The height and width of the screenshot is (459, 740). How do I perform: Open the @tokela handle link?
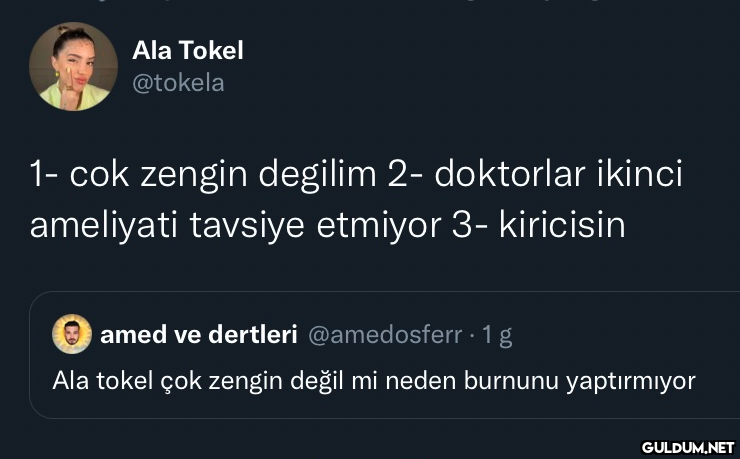[x=178, y=83]
